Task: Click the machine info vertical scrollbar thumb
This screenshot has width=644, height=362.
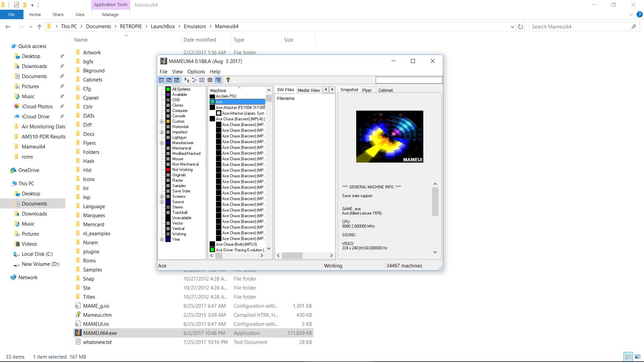Action: coord(435,202)
